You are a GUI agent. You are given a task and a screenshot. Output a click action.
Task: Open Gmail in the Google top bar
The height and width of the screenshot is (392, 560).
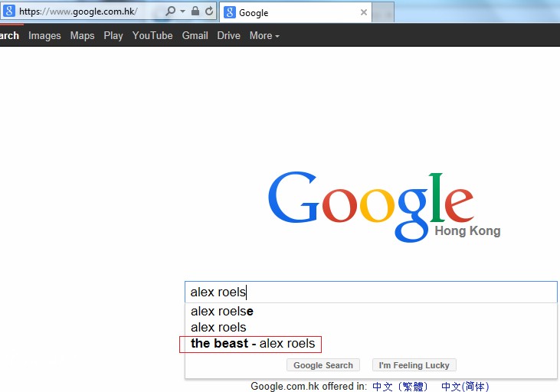195,36
